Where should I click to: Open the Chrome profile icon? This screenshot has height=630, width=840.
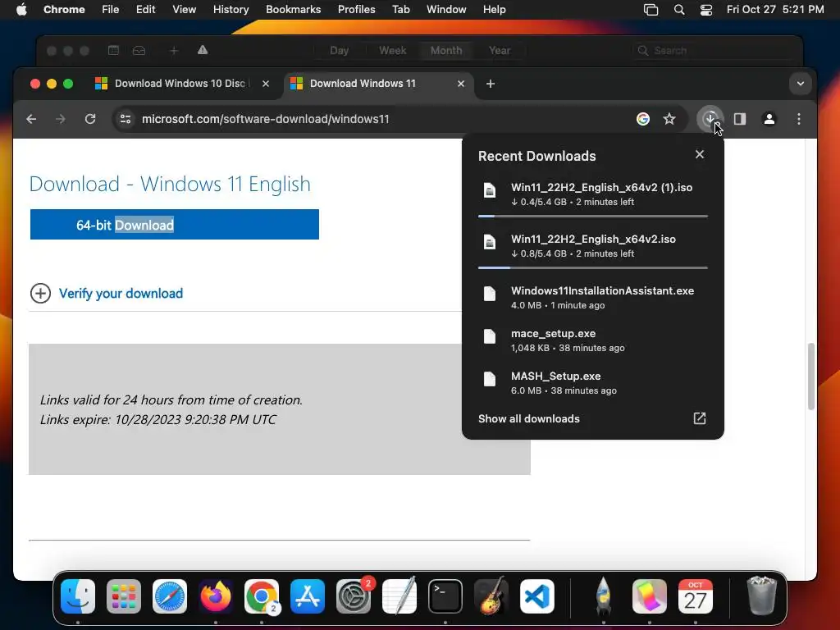(769, 119)
